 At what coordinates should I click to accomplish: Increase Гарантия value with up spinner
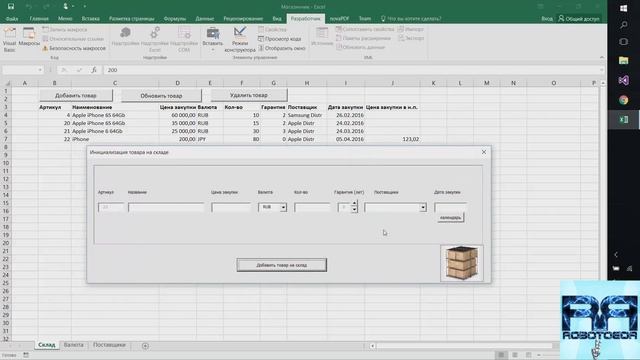click(354, 204)
